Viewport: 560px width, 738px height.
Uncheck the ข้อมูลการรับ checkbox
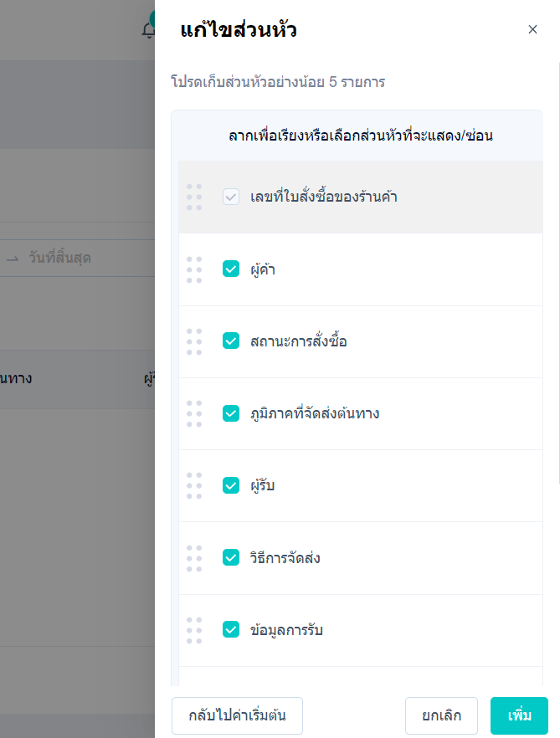pyautogui.click(x=231, y=629)
